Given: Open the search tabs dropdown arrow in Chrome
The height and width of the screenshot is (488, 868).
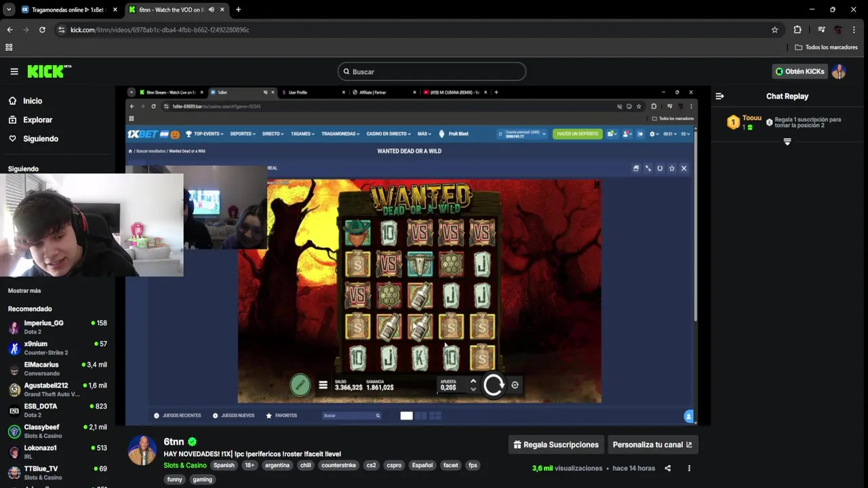Looking at the screenshot, I should [9, 9].
